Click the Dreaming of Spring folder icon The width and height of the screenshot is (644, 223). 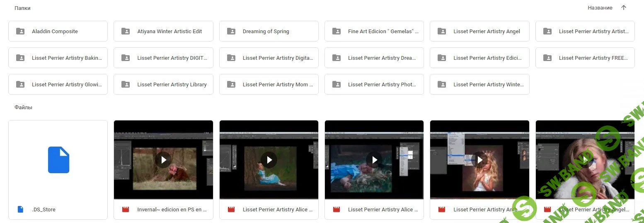(231, 31)
